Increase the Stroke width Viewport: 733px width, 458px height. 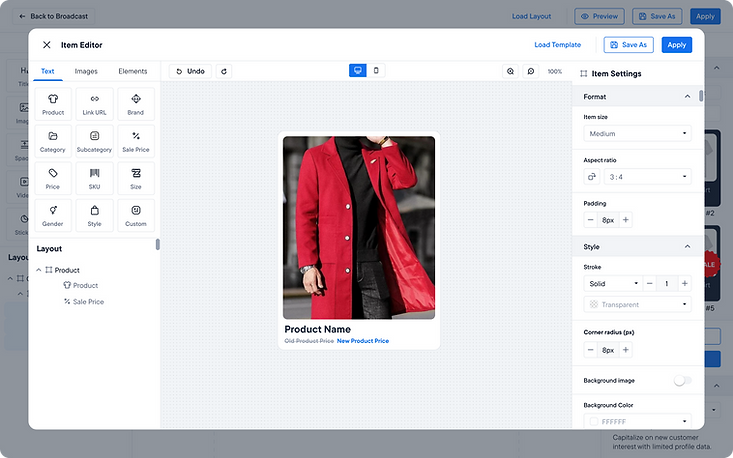[684, 283]
